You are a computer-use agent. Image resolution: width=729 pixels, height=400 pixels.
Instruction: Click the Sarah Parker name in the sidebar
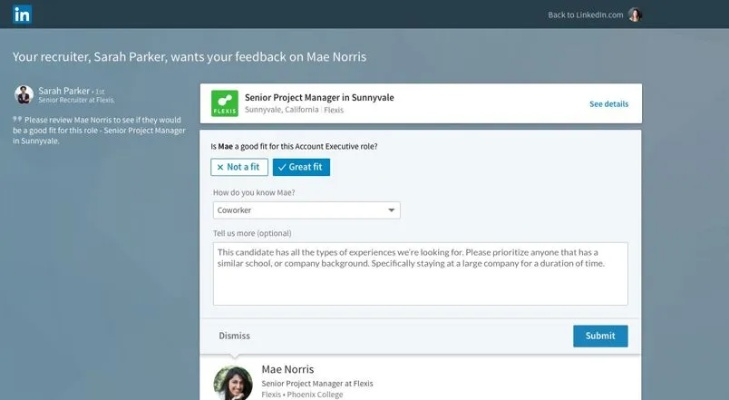[x=64, y=90]
